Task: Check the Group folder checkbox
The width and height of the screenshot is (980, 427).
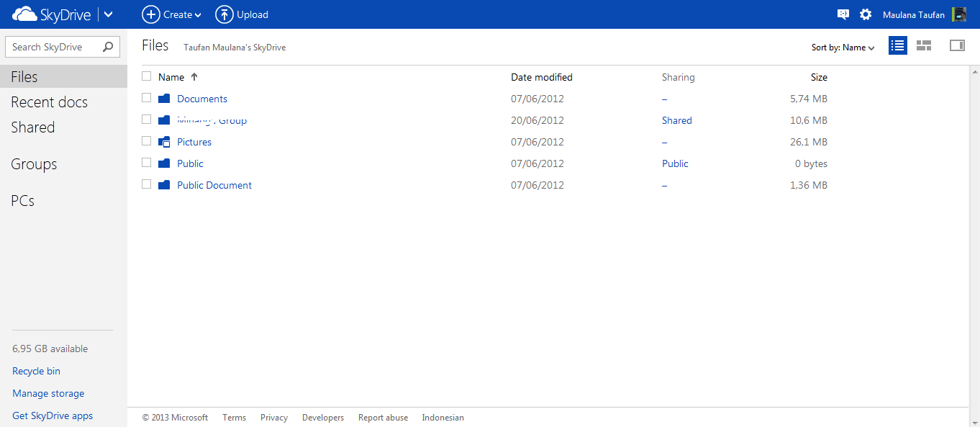Action: [x=147, y=120]
